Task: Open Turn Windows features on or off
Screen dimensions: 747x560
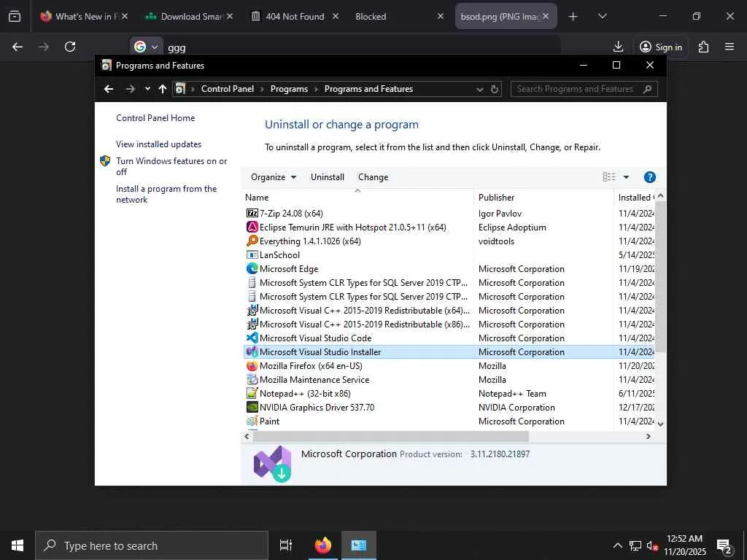Action: click(171, 166)
